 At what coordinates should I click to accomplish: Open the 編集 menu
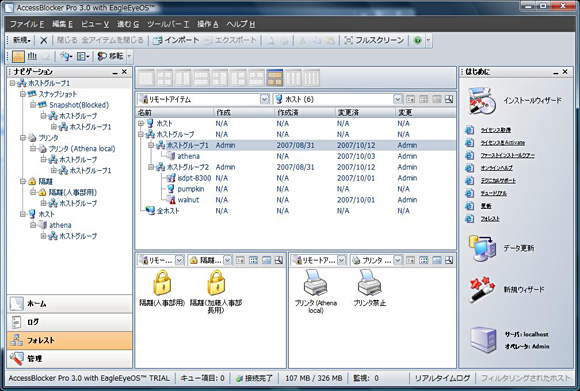coord(62,24)
